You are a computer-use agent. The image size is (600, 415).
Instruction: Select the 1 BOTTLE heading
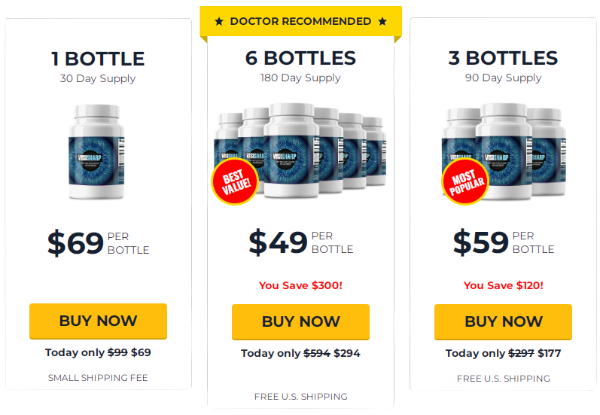pyautogui.click(x=98, y=59)
